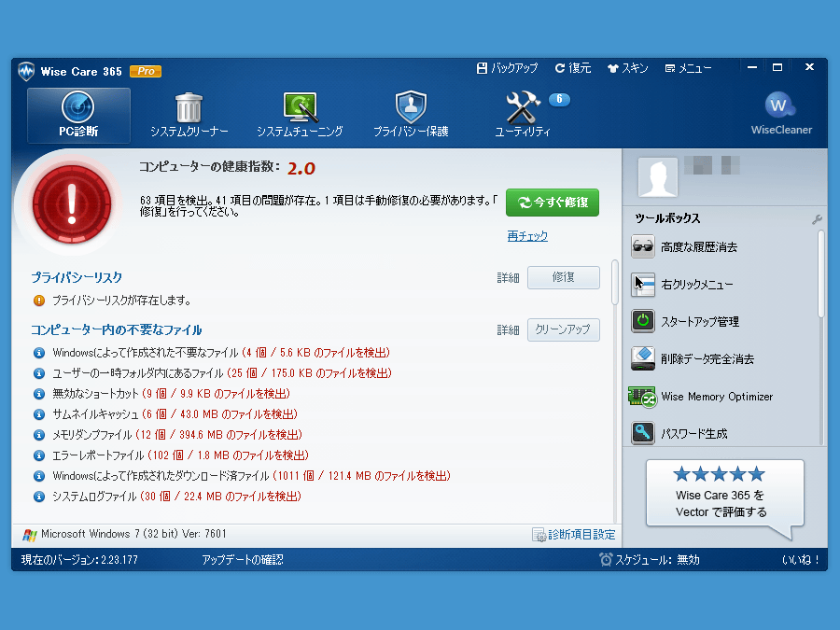The width and height of the screenshot is (840, 630).
Task: Open 右クリックメニュー tool icon
Action: point(642,285)
